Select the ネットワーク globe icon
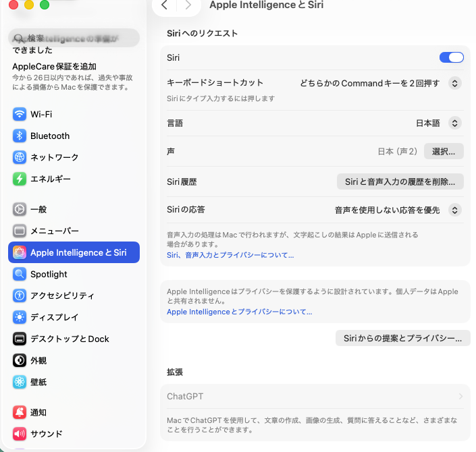This screenshot has height=452, width=476. point(20,157)
